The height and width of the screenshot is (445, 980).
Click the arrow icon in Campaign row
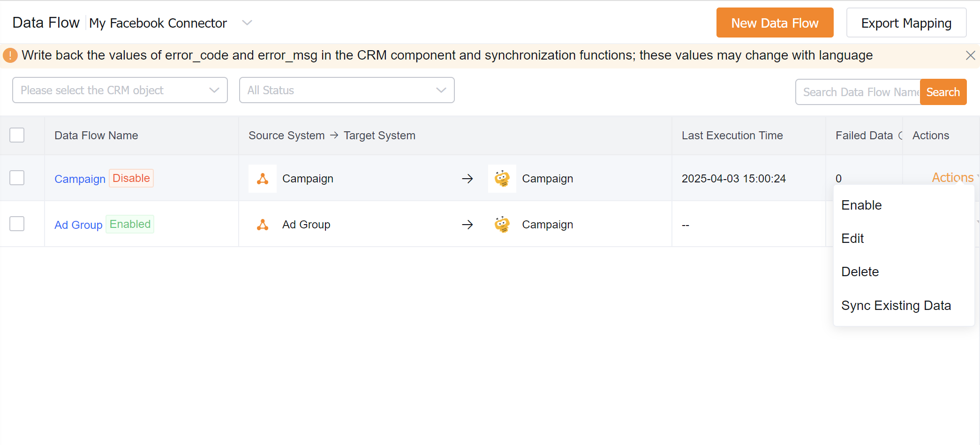click(467, 179)
